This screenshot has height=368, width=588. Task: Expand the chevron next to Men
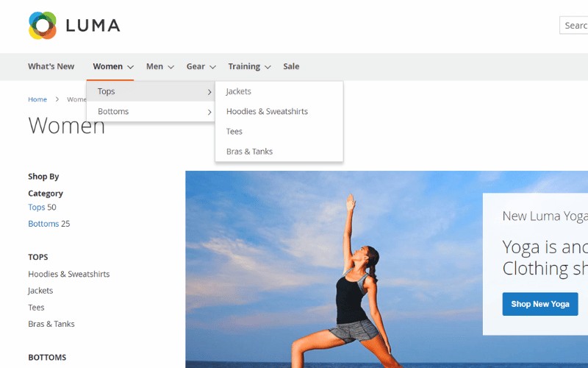(x=171, y=67)
